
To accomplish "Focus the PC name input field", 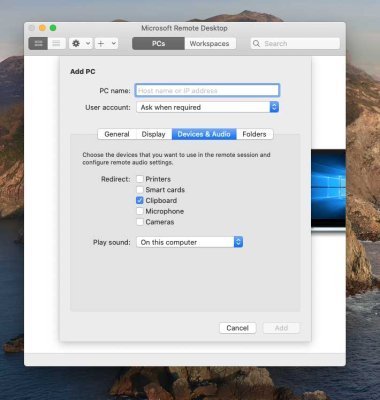I will [x=207, y=90].
